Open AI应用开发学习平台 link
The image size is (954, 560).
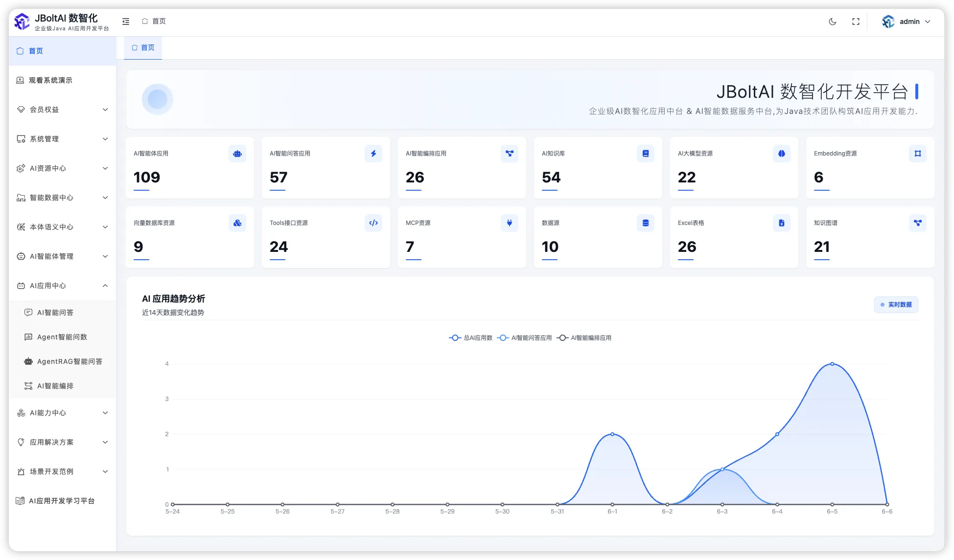tap(62, 501)
